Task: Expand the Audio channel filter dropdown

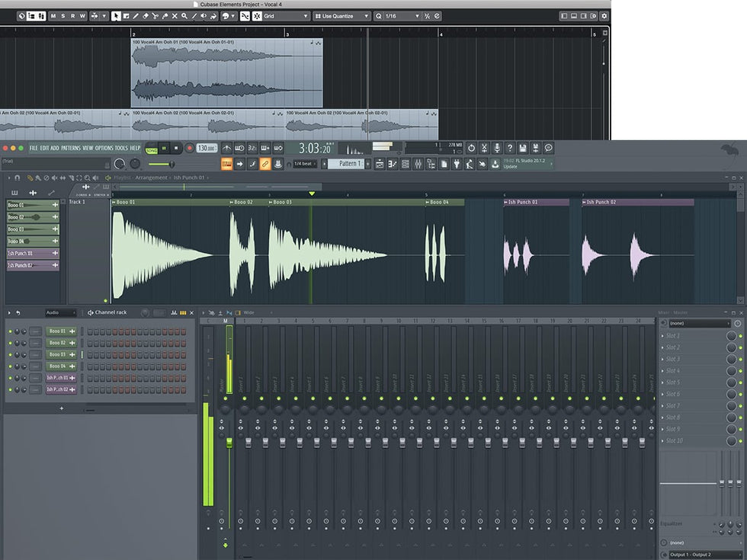Action: click(x=60, y=312)
